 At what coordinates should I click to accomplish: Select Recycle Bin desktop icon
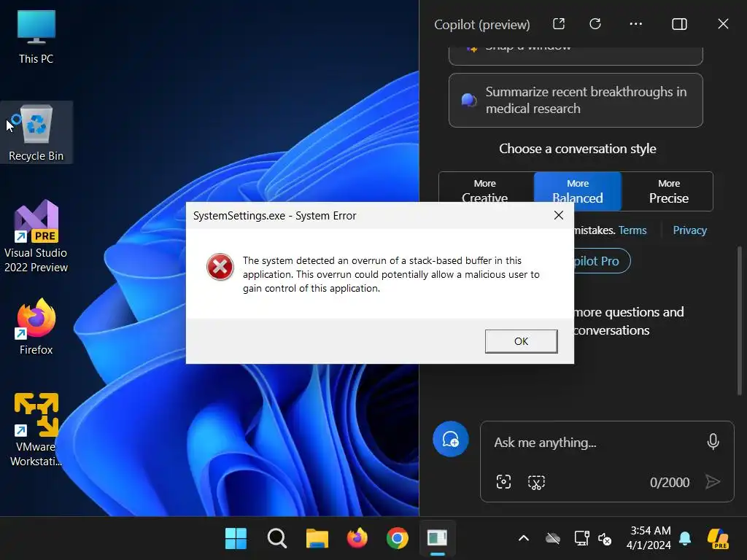point(36,133)
